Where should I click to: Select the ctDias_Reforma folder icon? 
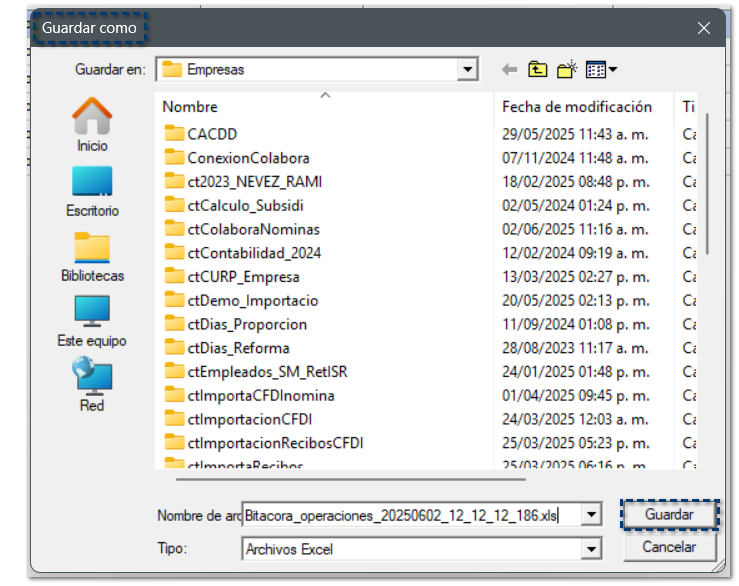tap(174, 347)
